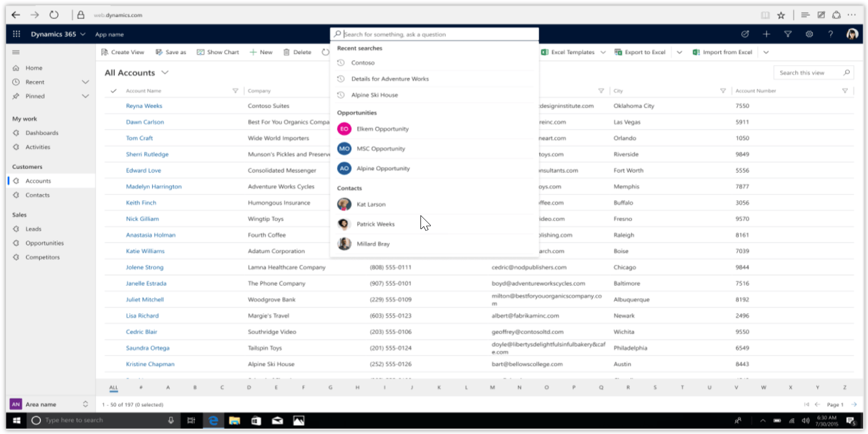The height and width of the screenshot is (434, 868).
Task: Open Elkem Opportunity suggestion
Action: [x=434, y=129]
